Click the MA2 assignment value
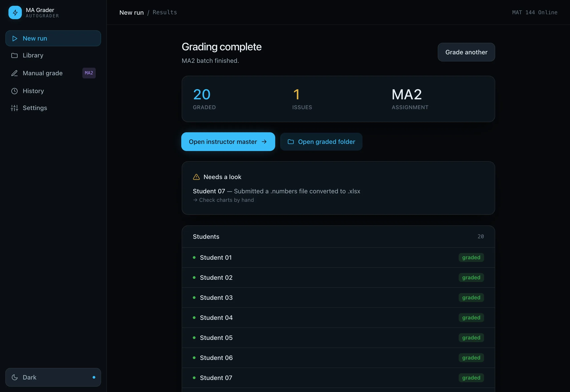 point(407,94)
